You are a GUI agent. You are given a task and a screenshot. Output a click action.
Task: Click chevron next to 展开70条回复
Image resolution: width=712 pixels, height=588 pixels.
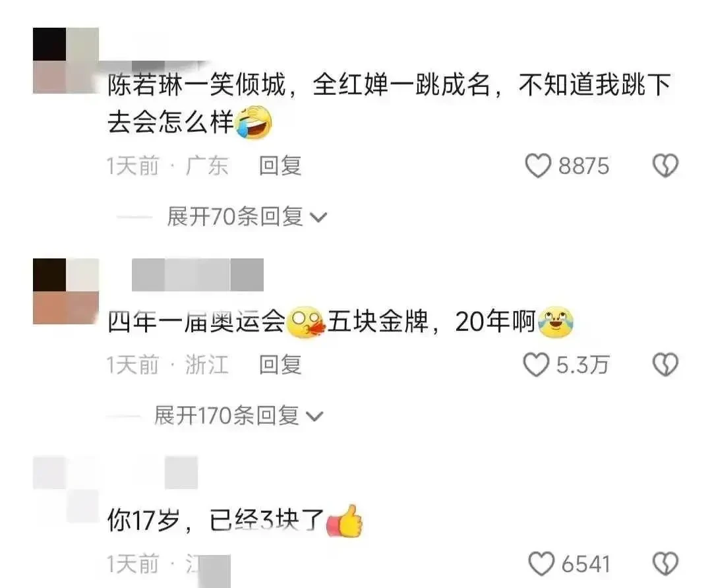tap(318, 218)
